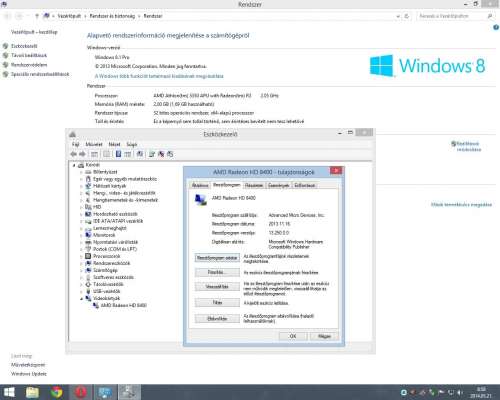Open File Explorer from the taskbar

click(32, 392)
